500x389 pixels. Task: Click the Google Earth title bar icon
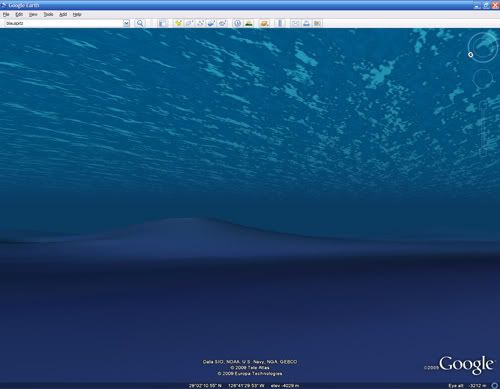[x=4, y=5]
